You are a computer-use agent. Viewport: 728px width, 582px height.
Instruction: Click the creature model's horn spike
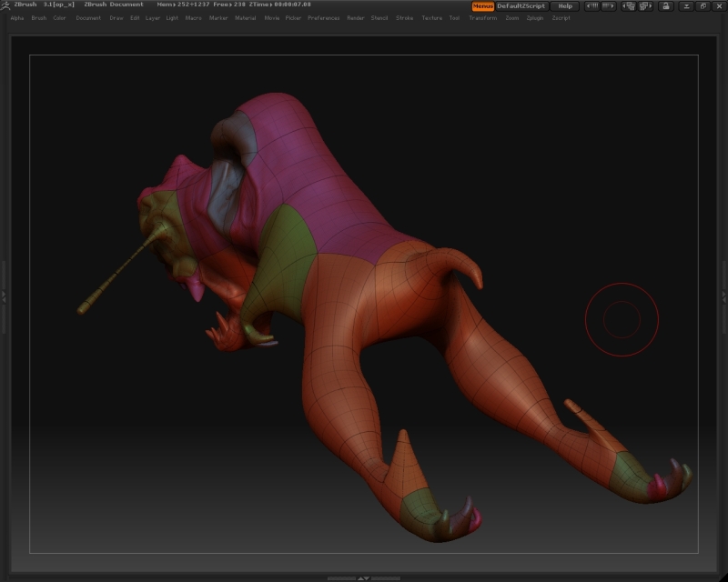(x=120, y=270)
